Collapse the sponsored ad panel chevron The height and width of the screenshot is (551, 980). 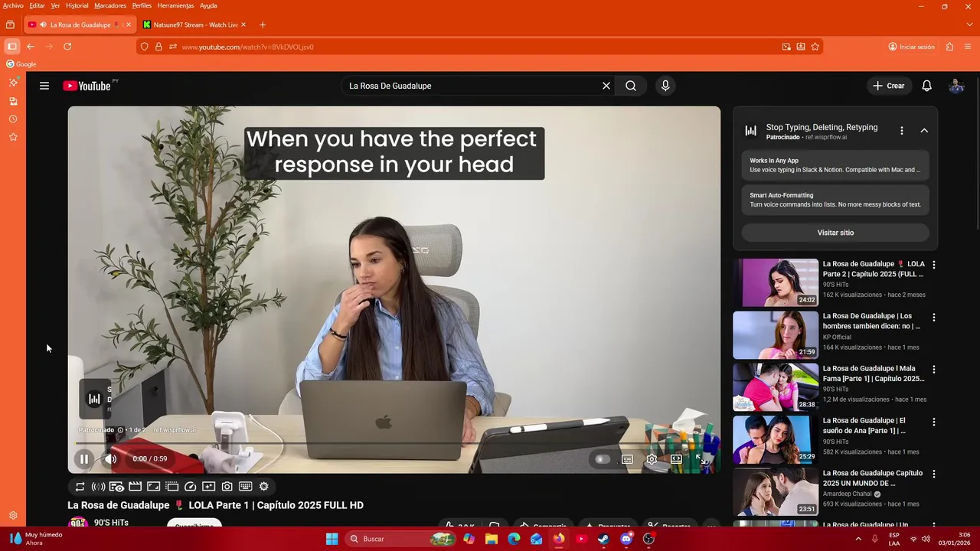(924, 131)
